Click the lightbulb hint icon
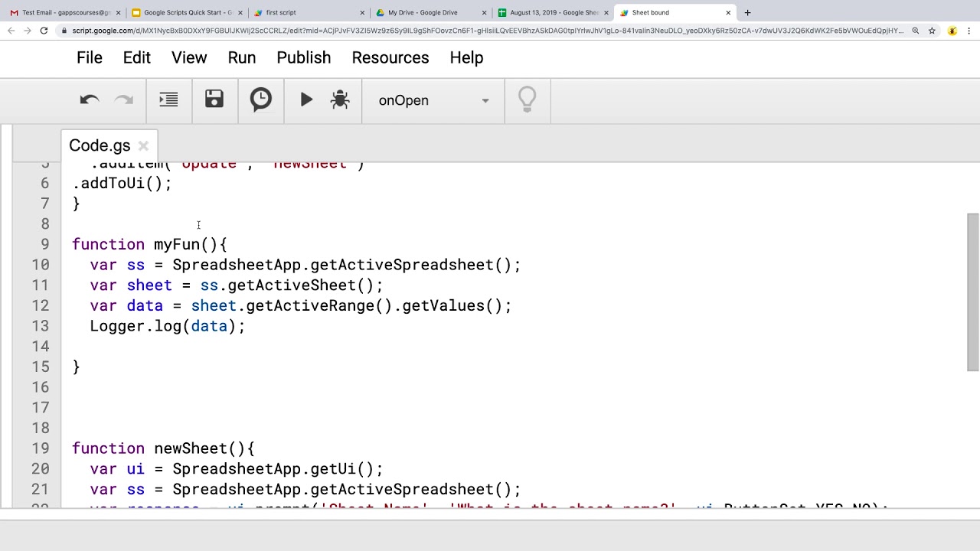This screenshot has width=980, height=551. (527, 99)
